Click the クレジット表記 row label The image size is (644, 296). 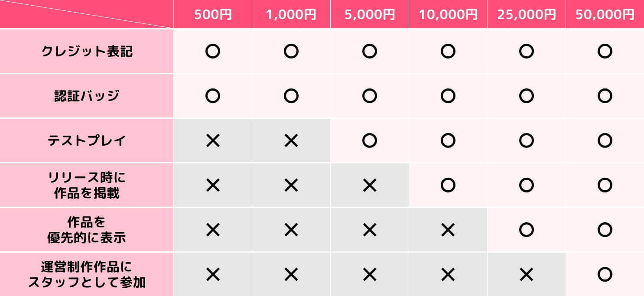coord(87,52)
